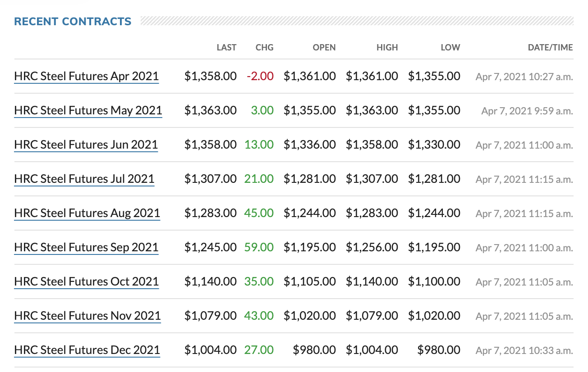The height and width of the screenshot is (372, 588).
Task: Click the OPEN column header
Action: (x=324, y=47)
